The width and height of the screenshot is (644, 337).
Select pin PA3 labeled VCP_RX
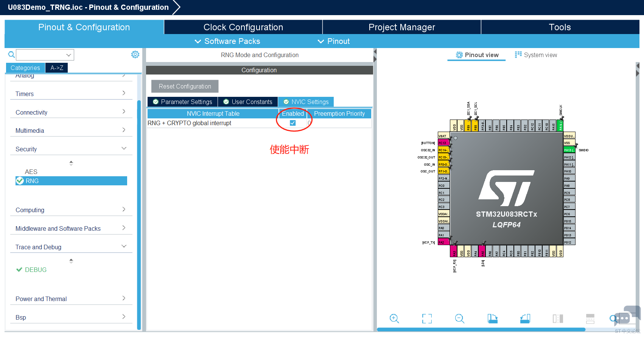[x=454, y=251]
